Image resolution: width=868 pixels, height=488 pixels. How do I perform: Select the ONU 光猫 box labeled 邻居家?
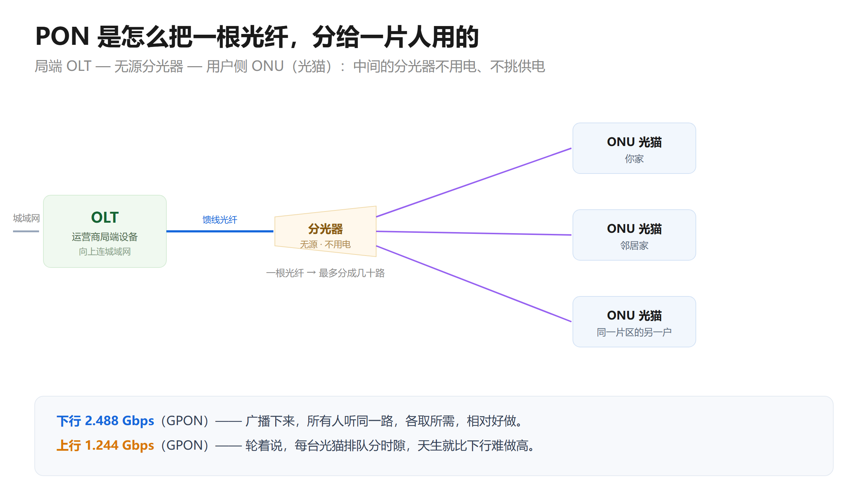(x=634, y=235)
